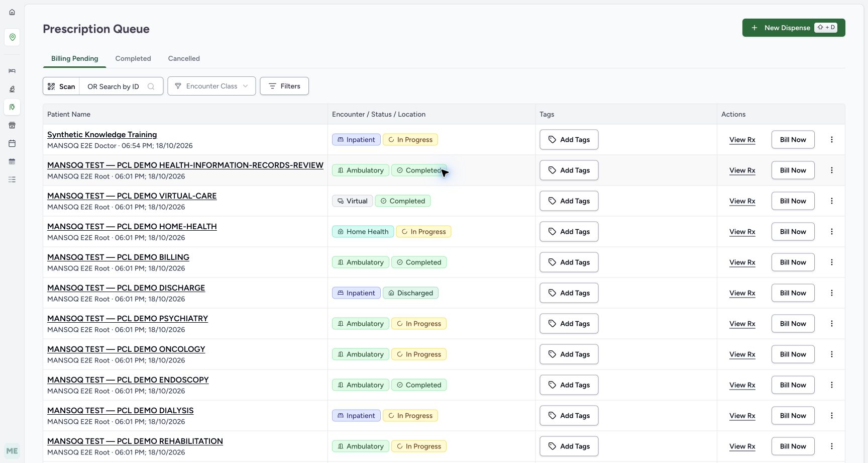
Task: Open the home icon in sidebar
Action: click(12, 12)
